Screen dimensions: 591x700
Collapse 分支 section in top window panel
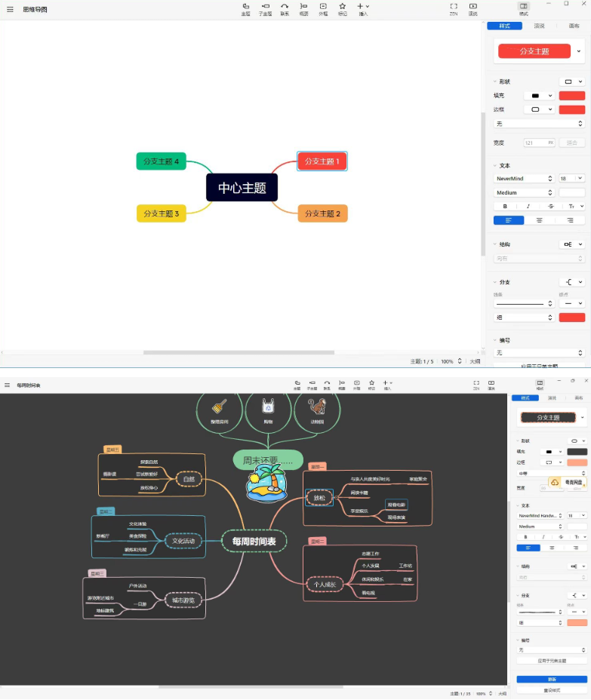[495, 282]
